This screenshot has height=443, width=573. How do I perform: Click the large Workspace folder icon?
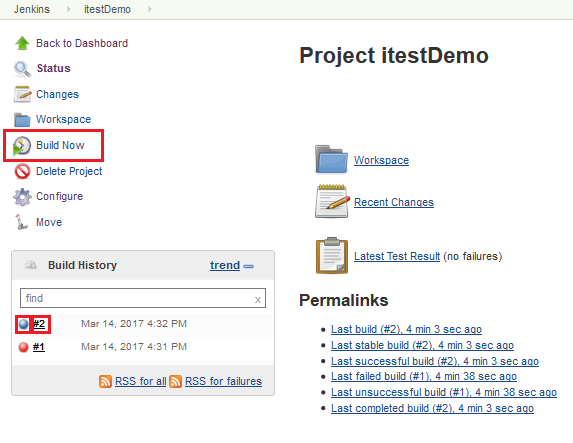331,159
